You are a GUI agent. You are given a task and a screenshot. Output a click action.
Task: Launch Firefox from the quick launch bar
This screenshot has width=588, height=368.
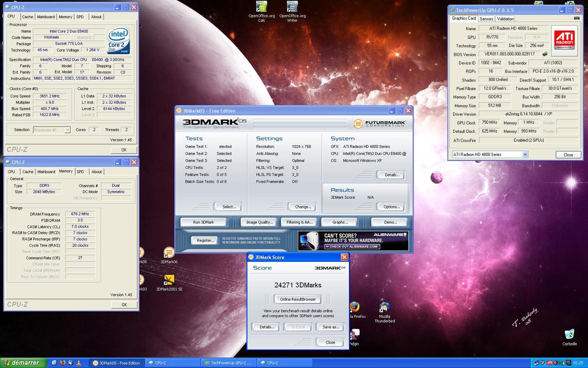pyautogui.click(x=63, y=362)
